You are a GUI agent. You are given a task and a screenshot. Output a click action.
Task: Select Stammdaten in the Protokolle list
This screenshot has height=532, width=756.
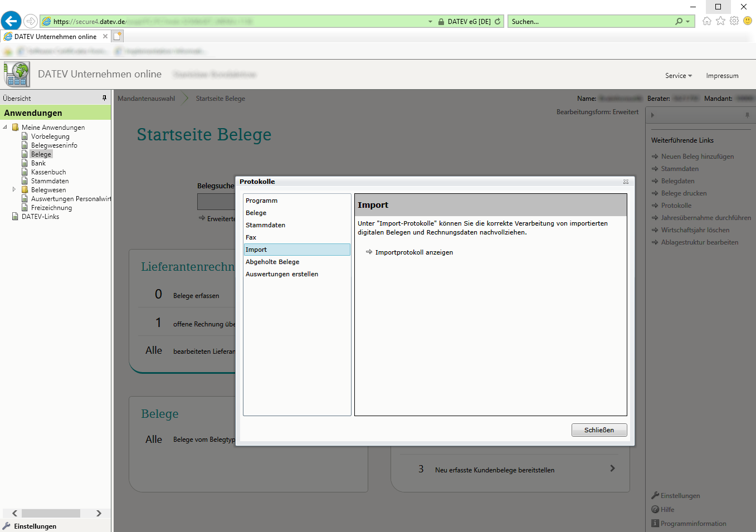pyautogui.click(x=297, y=225)
